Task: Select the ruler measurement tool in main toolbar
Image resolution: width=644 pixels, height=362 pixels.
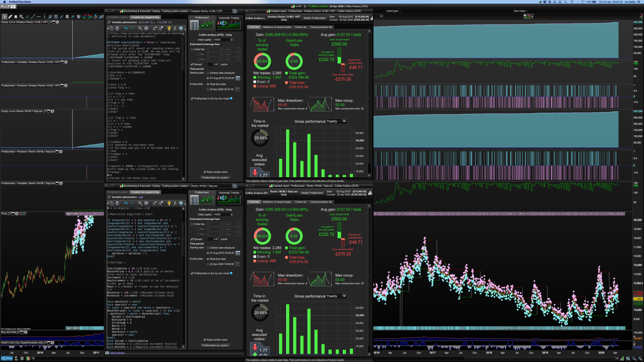Action: tap(10, 17)
